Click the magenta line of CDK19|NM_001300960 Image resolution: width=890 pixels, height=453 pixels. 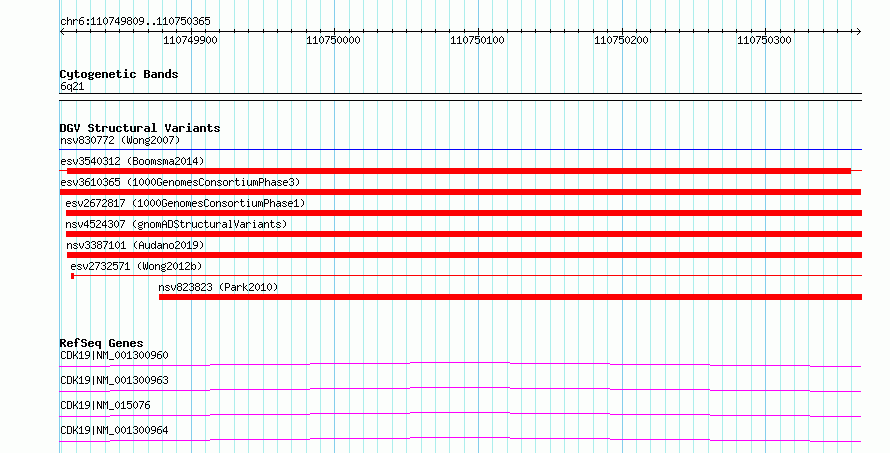click(x=460, y=364)
